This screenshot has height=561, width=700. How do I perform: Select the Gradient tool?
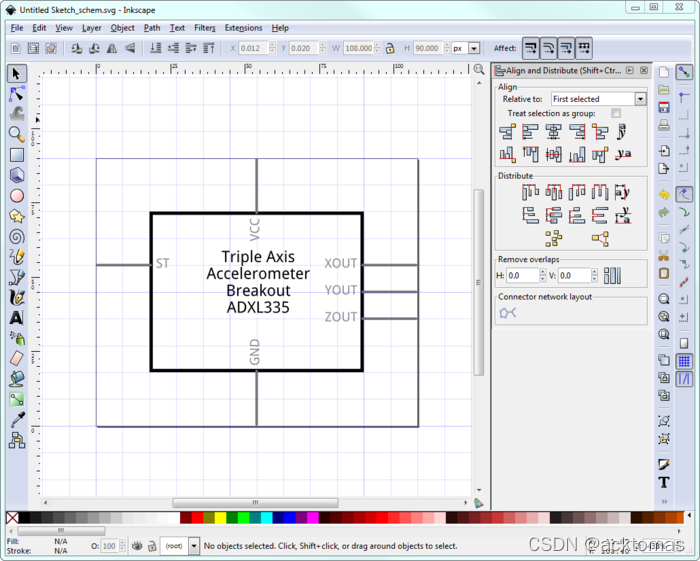(x=17, y=399)
